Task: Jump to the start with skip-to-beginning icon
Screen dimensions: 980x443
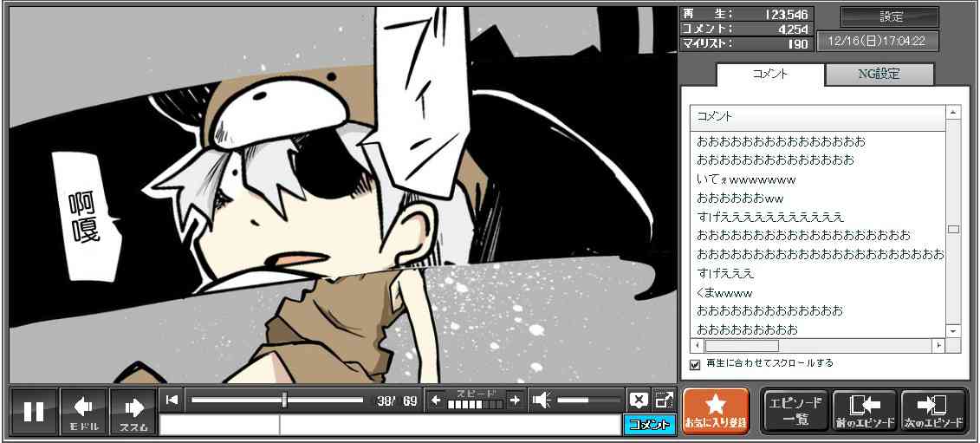Action: (172, 400)
